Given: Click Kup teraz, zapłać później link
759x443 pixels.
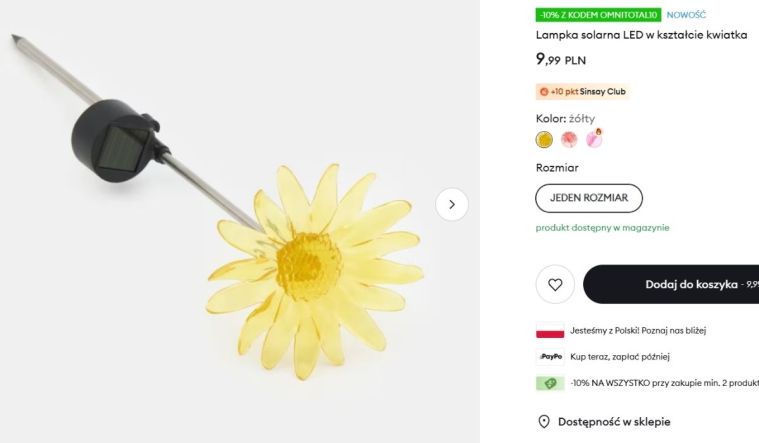Looking at the screenshot, I should click(x=620, y=357).
